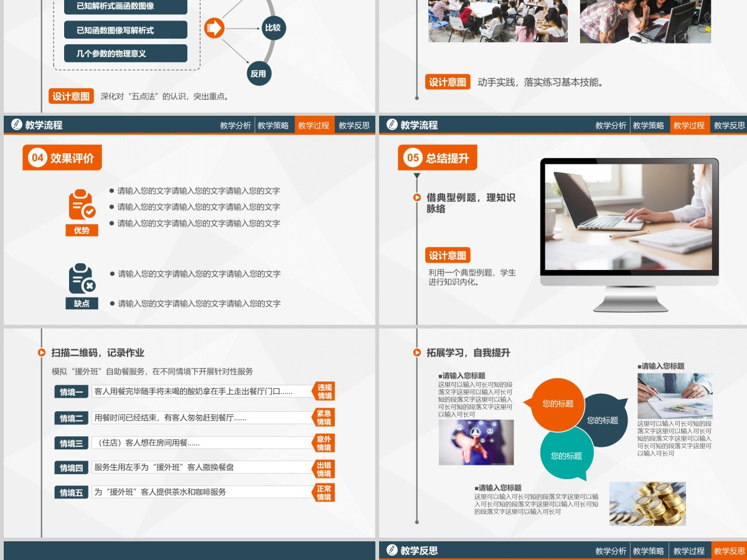Click the pen icon beside the 教学反思 title
The height and width of the screenshot is (560, 747).
coord(392,550)
